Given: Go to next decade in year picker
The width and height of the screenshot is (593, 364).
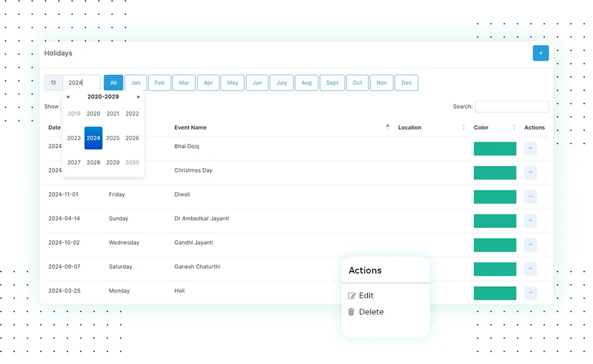Looking at the screenshot, I should coord(138,97).
